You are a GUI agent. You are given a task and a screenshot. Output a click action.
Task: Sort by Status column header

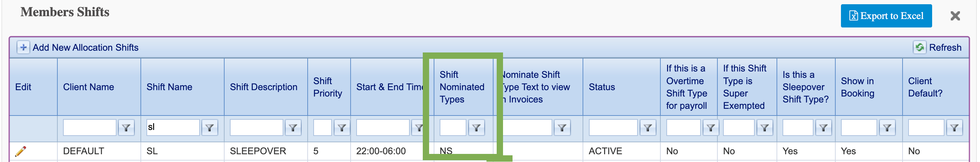coord(602,87)
